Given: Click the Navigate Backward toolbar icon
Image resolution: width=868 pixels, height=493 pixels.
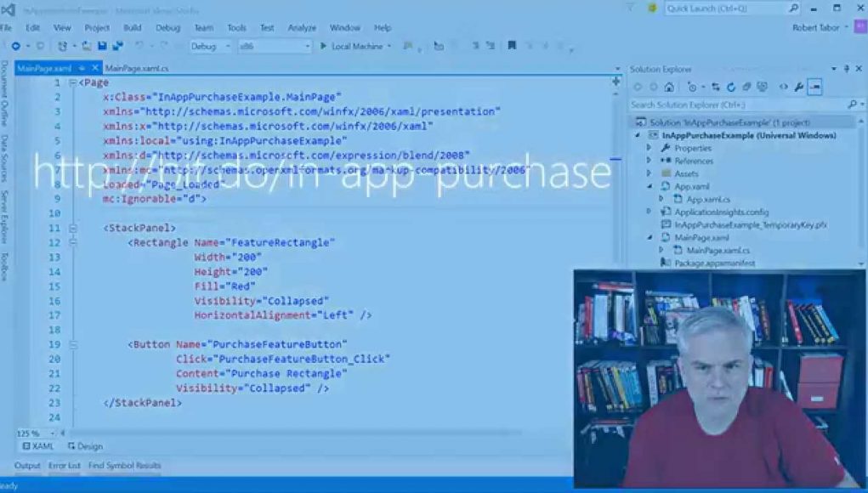Looking at the screenshot, I should [x=15, y=47].
